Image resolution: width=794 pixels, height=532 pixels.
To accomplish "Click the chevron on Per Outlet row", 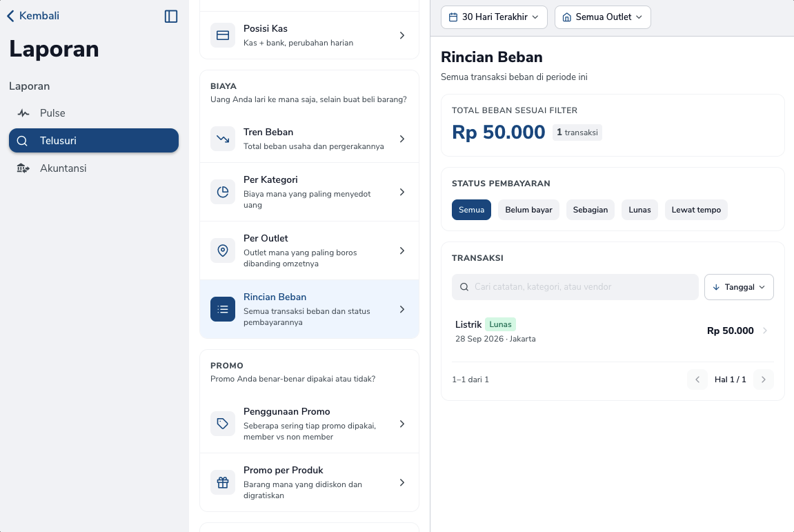I will 402,250.
